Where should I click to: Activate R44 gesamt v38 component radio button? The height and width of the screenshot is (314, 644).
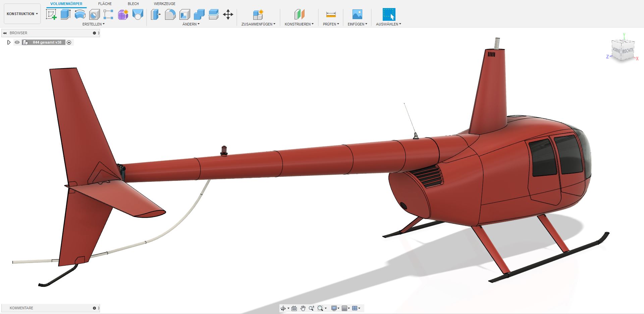tap(69, 42)
